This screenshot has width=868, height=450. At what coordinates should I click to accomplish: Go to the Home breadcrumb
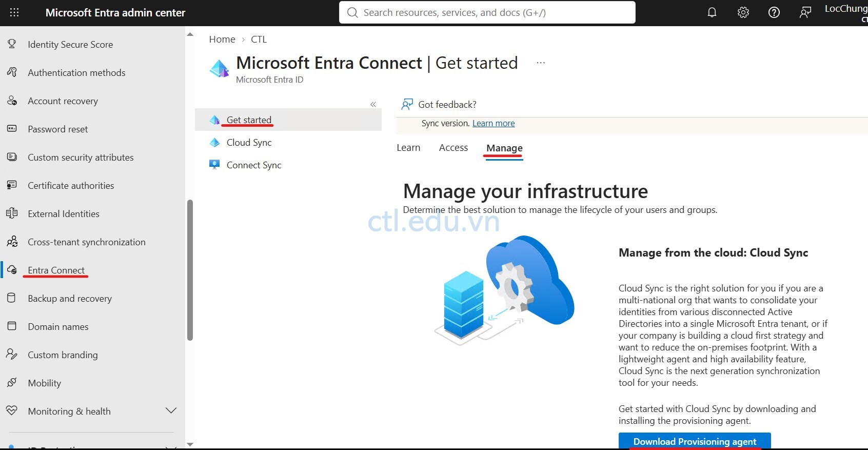tap(222, 40)
